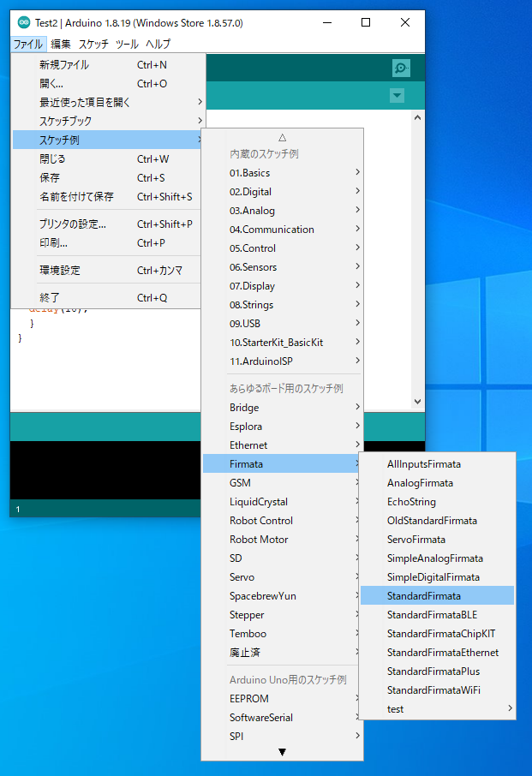The image size is (532, 776).
Task: Open Ethernet library examples
Action: coord(283,445)
